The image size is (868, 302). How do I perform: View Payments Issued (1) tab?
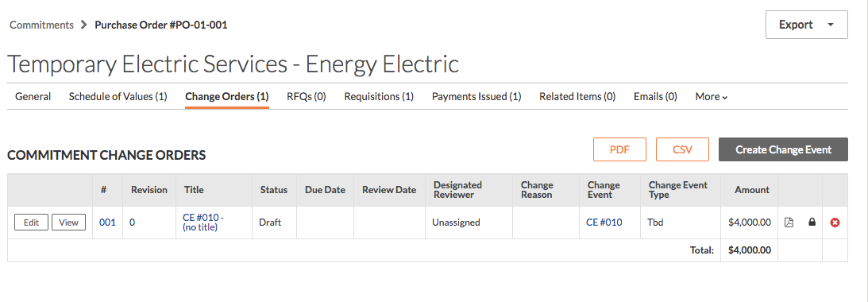point(476,96)
